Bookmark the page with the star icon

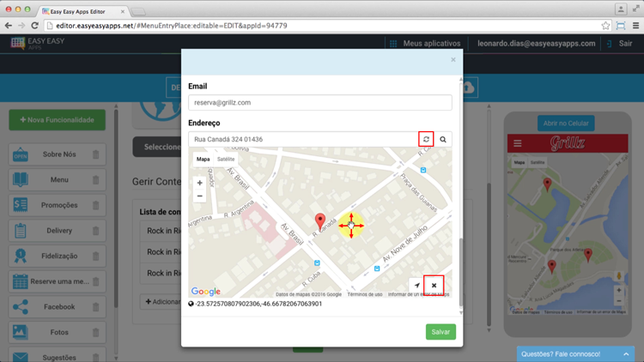click(x=605, y=26)
